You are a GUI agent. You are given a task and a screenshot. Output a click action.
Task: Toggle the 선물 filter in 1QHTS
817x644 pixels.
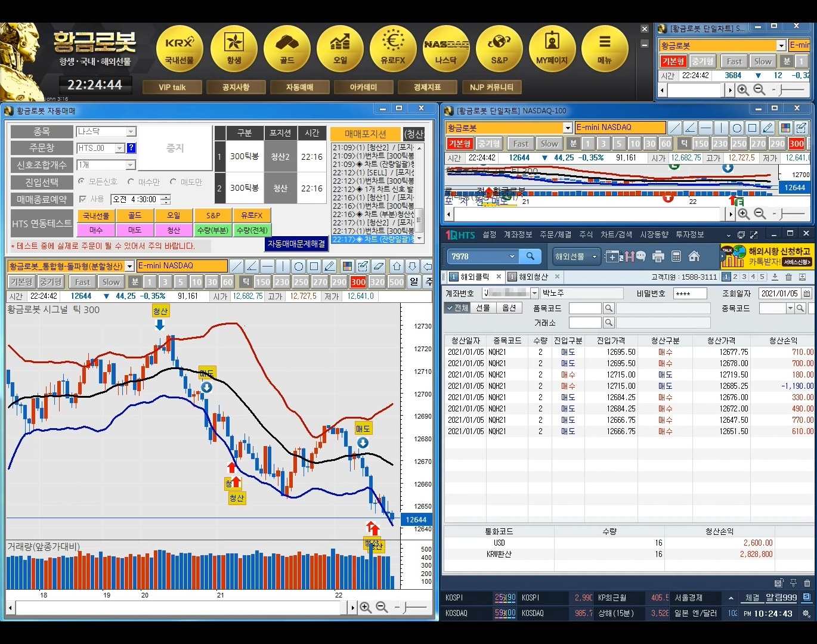tap(483, 308)
